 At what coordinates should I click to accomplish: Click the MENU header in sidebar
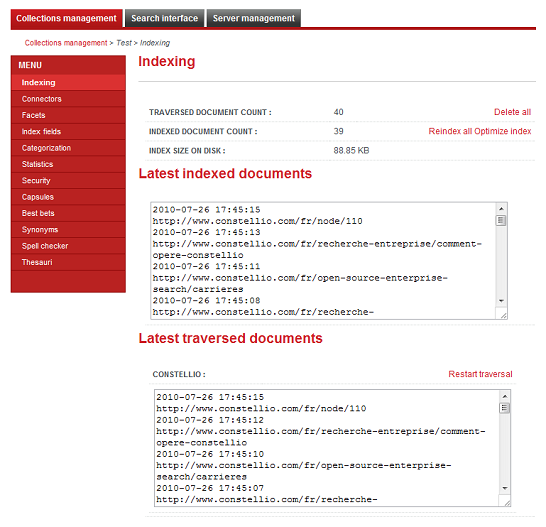30,65
